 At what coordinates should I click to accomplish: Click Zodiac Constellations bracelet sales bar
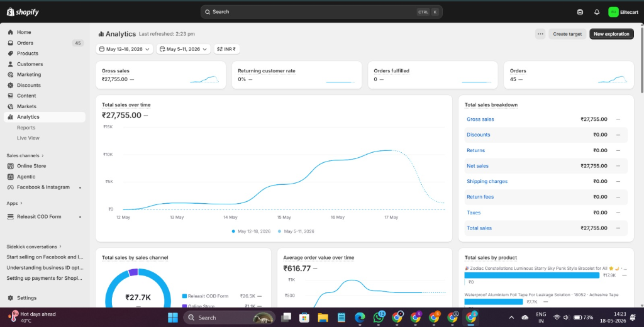tap(532, 275)
